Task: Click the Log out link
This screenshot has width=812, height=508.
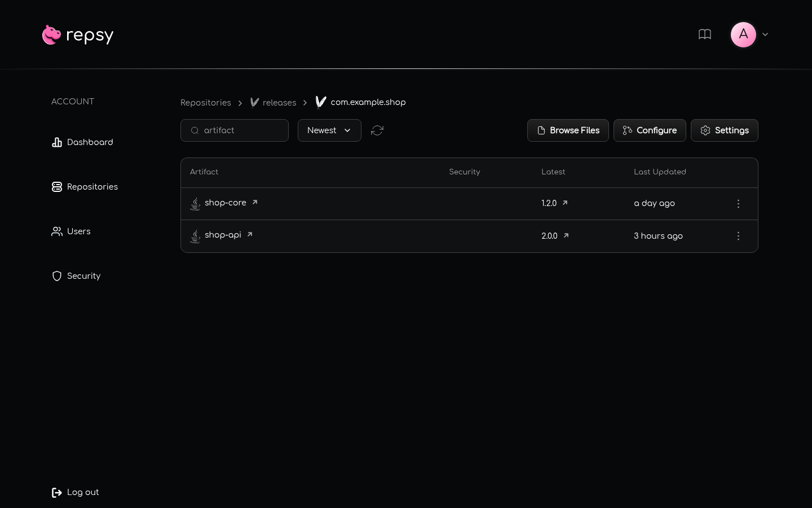Action: click(75, 492)
